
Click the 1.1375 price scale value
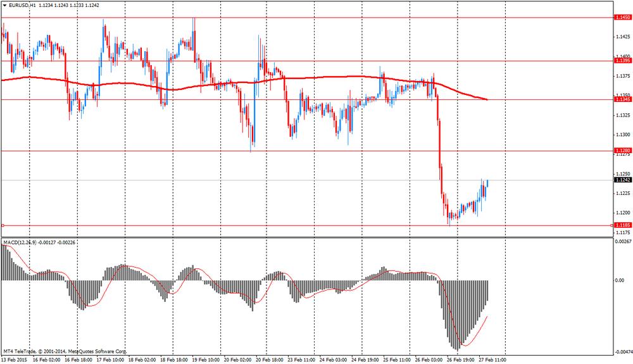pos(623,76)
